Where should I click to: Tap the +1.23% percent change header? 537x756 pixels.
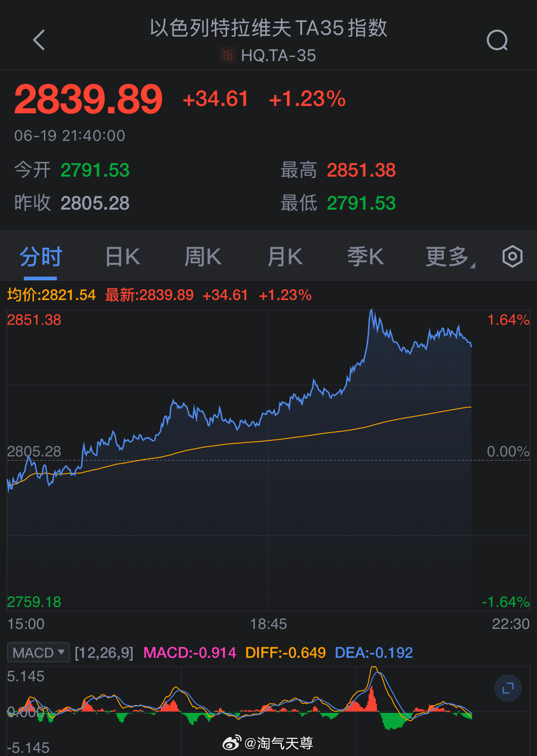click(x=307, y=99)
